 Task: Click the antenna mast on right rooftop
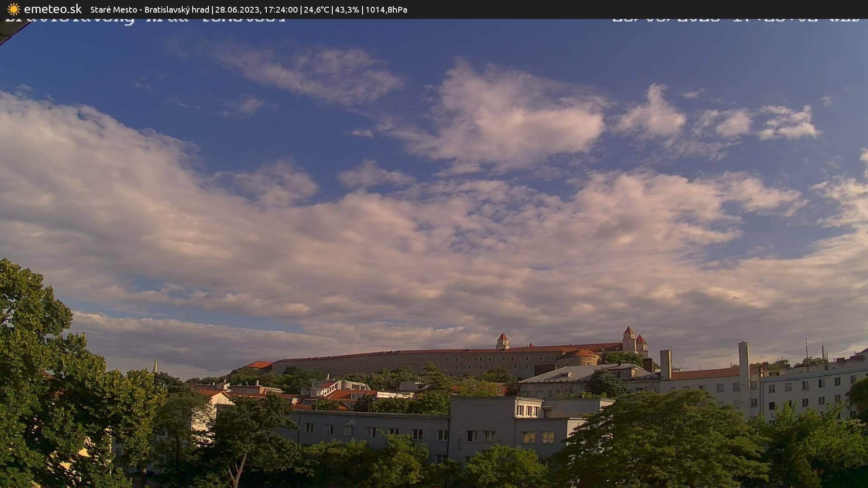(x=807, y=352)
